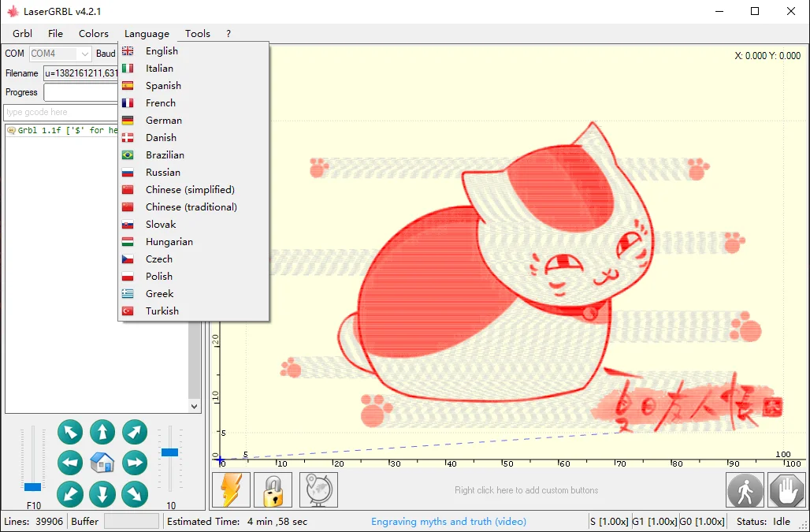Click the G1 [1.00x] override status

point(655,522)
